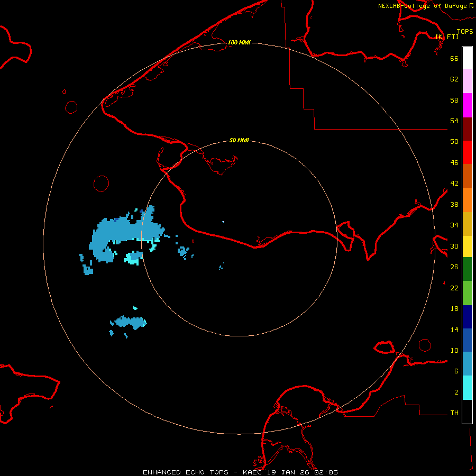Click legend value 62

click(x=454, y=79)
